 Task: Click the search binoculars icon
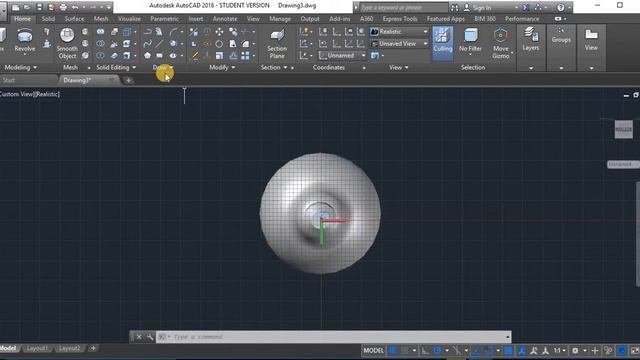point(454,7)
